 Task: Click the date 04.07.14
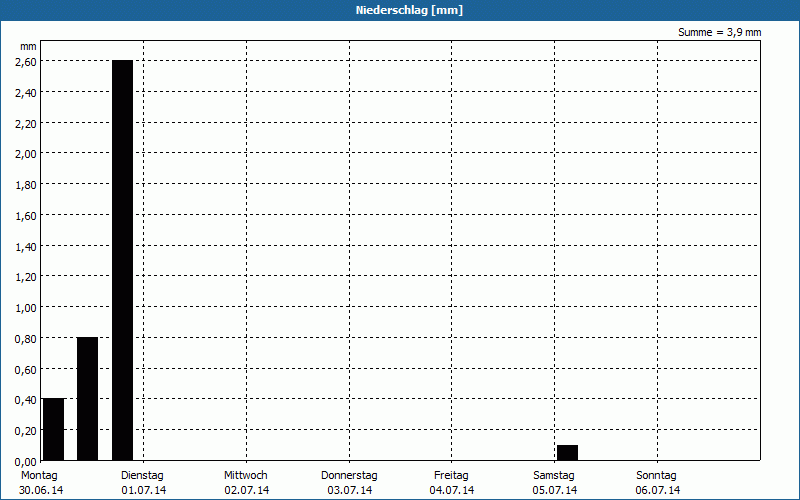(452, 491)
